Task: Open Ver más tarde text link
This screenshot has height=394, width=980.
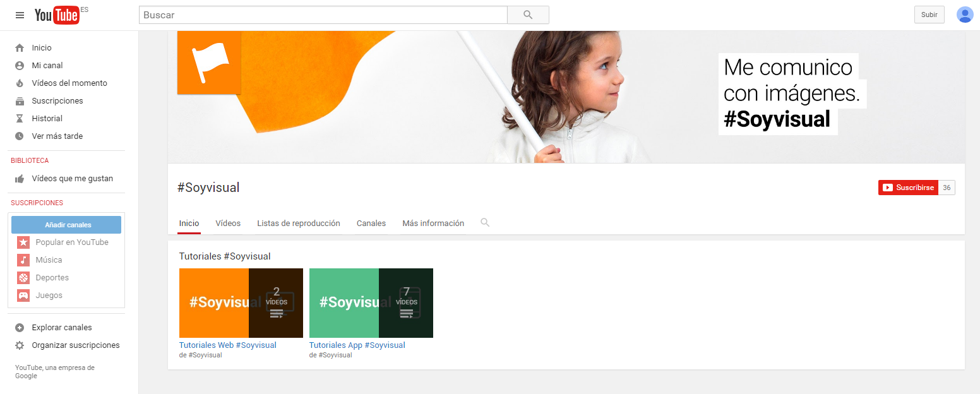Action: (57, 136)
